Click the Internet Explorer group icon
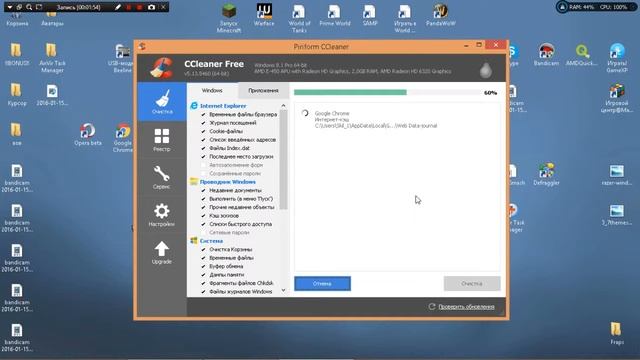This screenshot has height=360, width=640. [194, 106]
